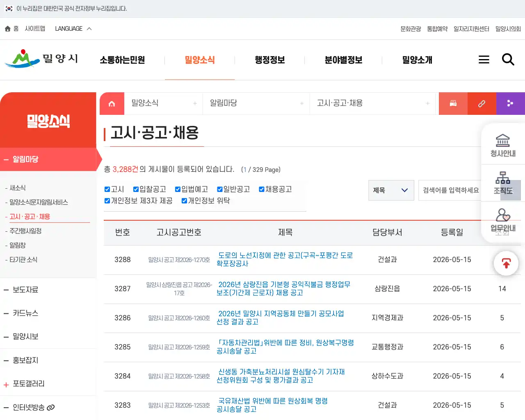Open 카드뉴스 in the sidebar
The height and width of the screenshot is (420, 525).
25,313
